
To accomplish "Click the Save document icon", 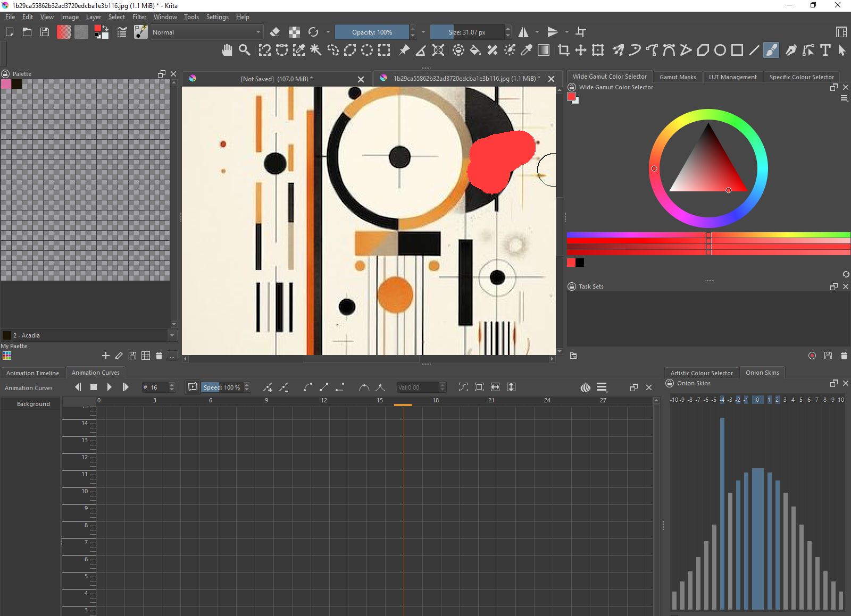I will (x=45, y=32).
